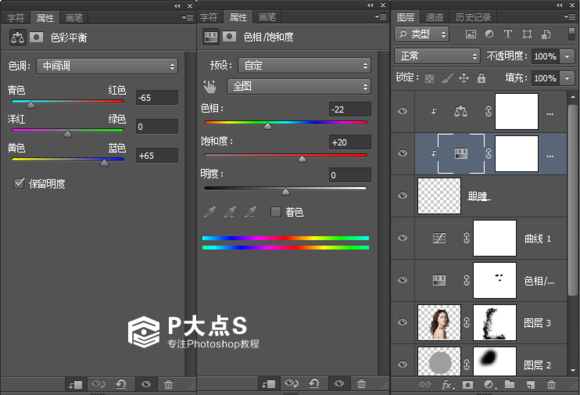Open the 类型 layer filter dropdown
This screenshot has width=580, height=395.
(422, 34)
